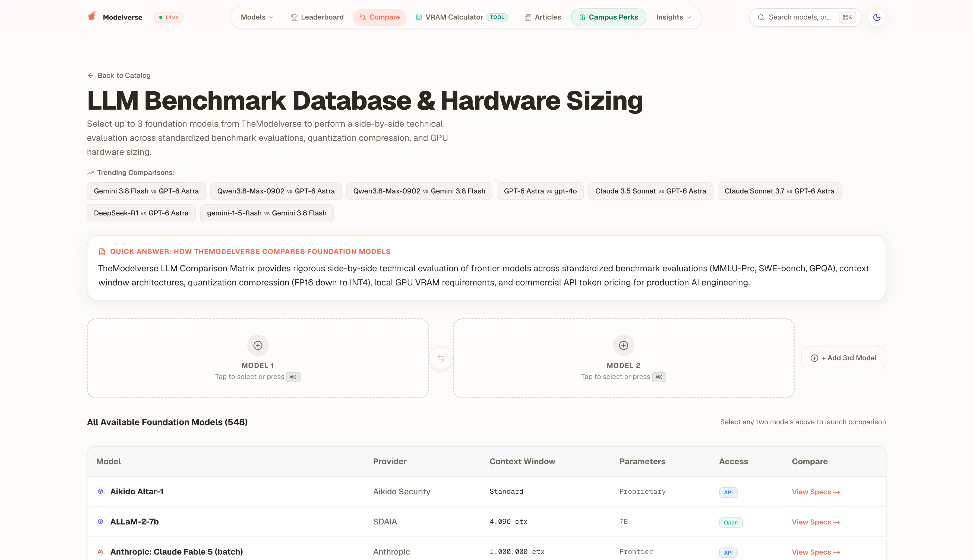View Specs for ALLaM-2-7b
Screen dimensions: 973x560
coord(816,522)
